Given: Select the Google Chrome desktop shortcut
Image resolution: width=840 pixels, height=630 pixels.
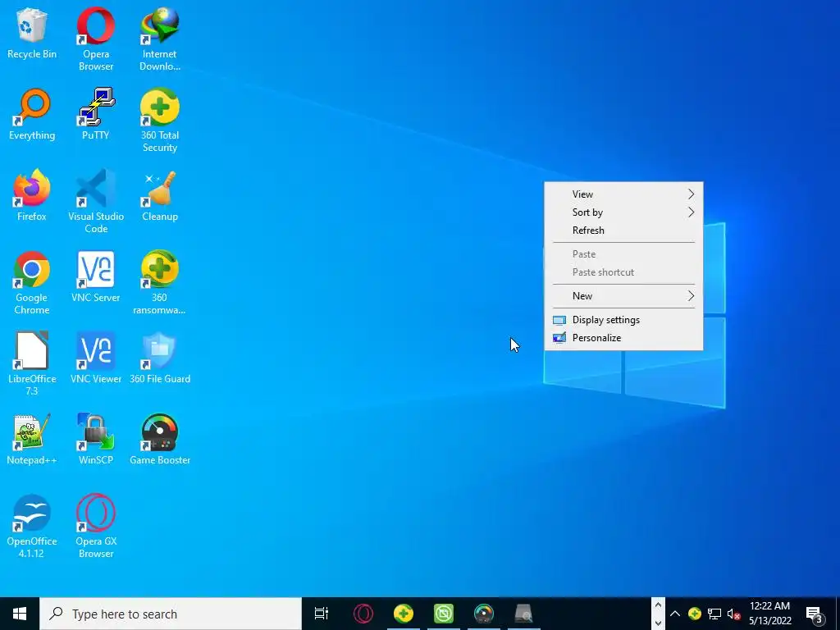Looking at the screenshot, I should tap(32, 283).
